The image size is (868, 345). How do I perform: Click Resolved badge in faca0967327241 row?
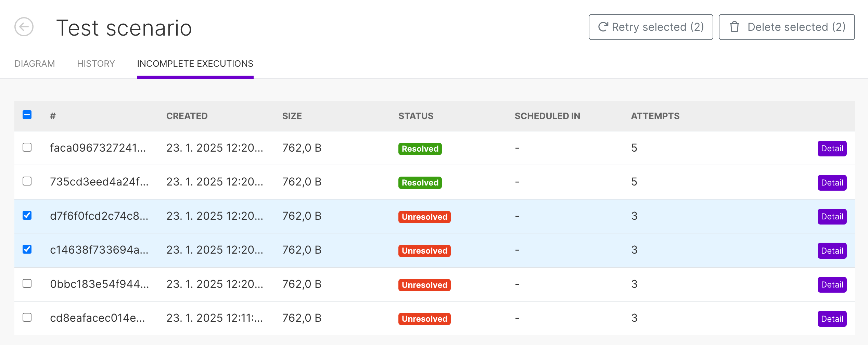click(x=420, y=149)
